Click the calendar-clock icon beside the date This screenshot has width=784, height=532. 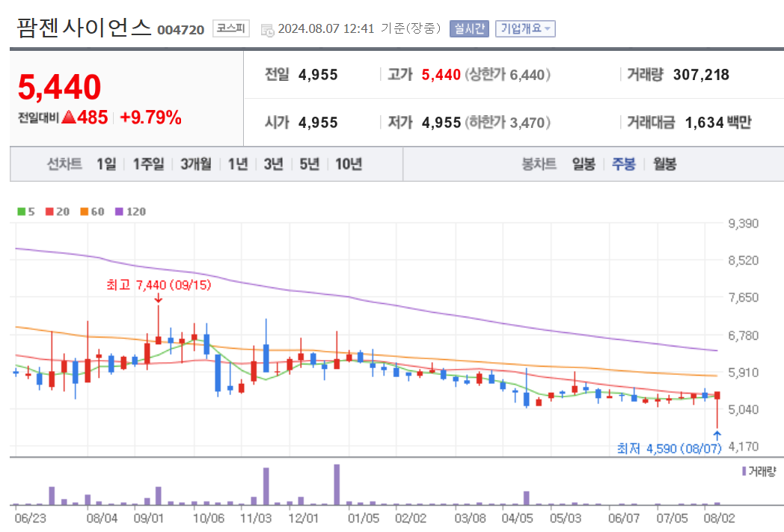click(268, 30)
